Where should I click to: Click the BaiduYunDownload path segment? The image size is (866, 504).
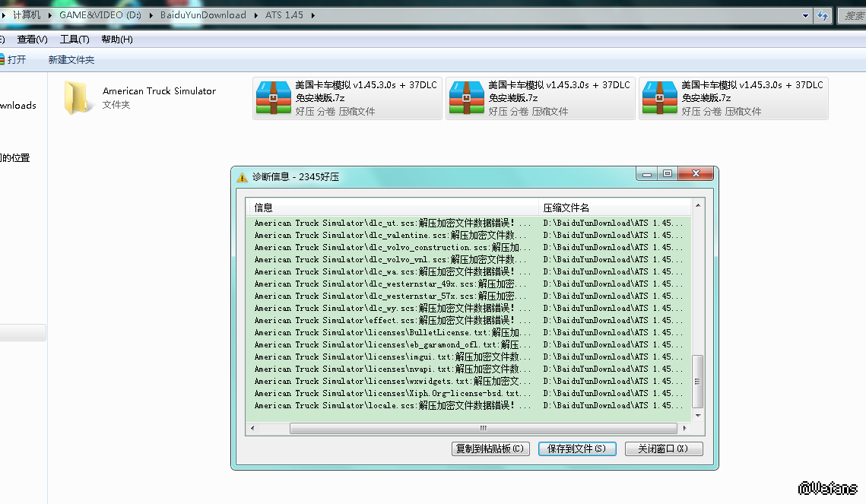[203, 15]
